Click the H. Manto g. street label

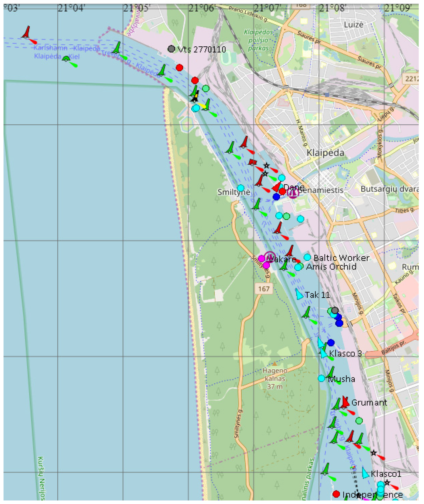pyautogui.click(x=302, y=133)
